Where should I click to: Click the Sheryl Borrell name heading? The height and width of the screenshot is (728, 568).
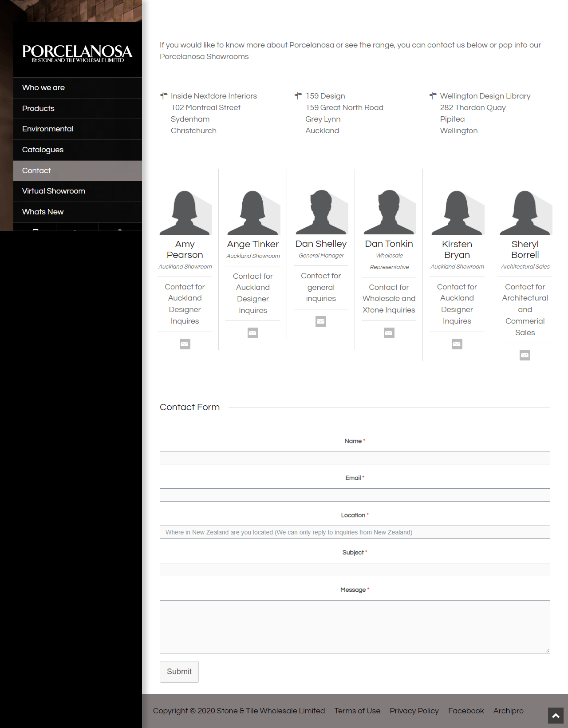coord(525,249)
